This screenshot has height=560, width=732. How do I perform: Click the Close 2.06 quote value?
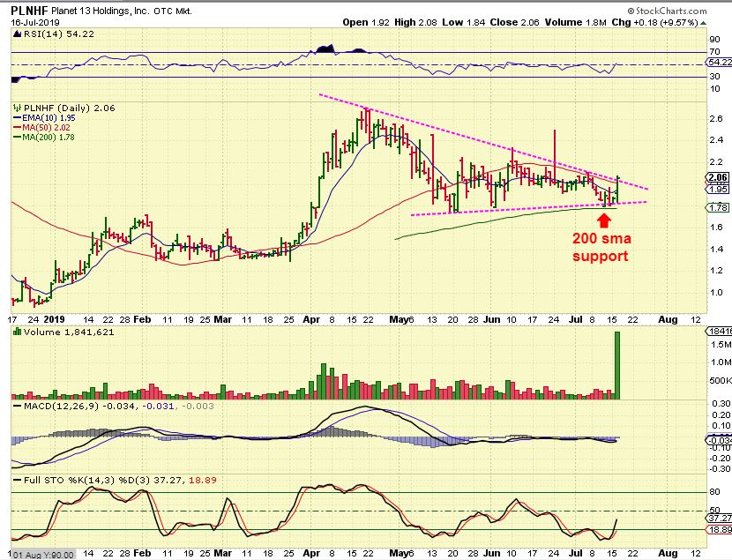(x=514, y=22)
